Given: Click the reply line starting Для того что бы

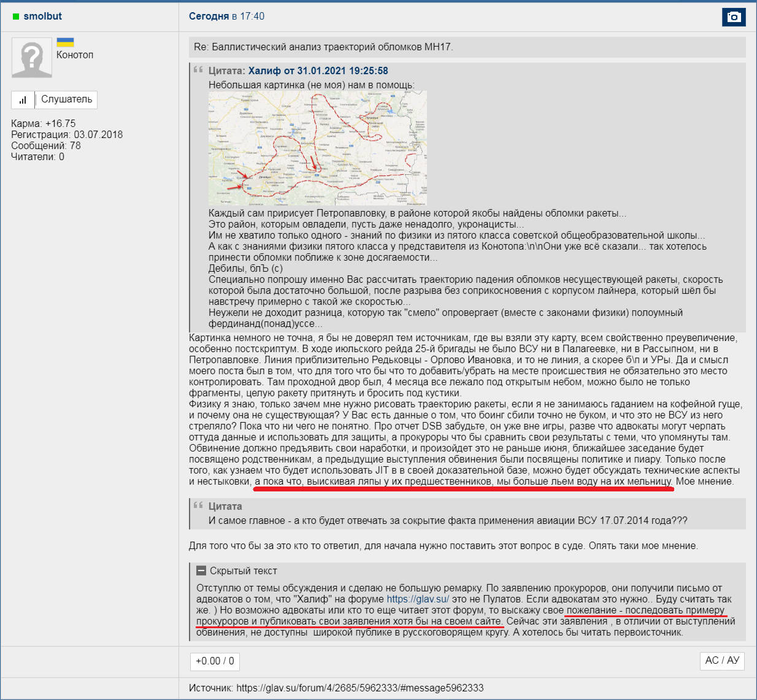Looking at the screenshot, I should click(x=444, y=545).
